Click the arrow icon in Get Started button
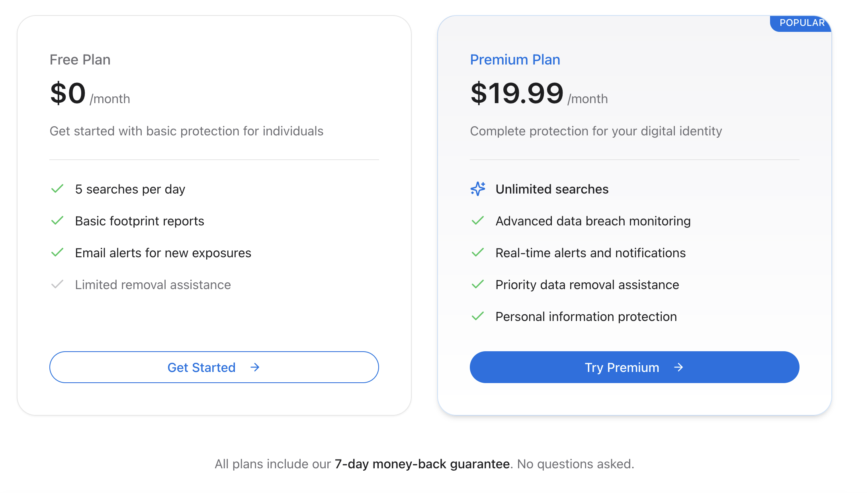Image resolution: width=868 pixels, height=493 pixels. click(x=255, y=367)
